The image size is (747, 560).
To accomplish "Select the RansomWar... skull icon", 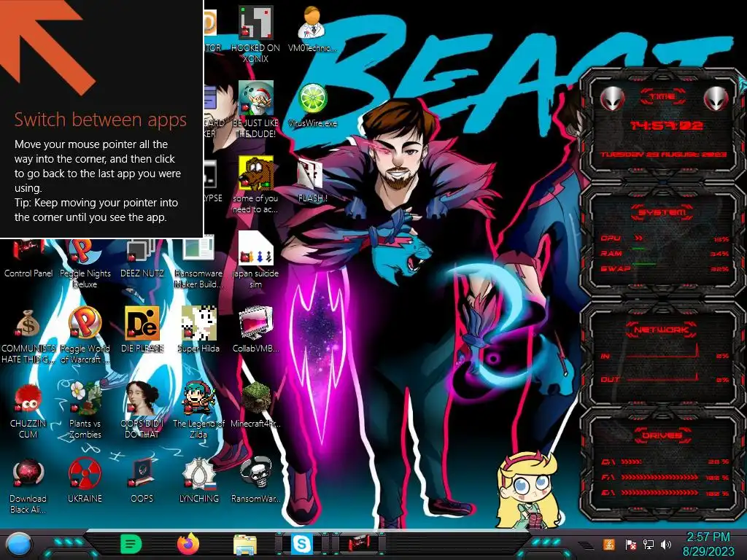I will click(x=255, y=480).
